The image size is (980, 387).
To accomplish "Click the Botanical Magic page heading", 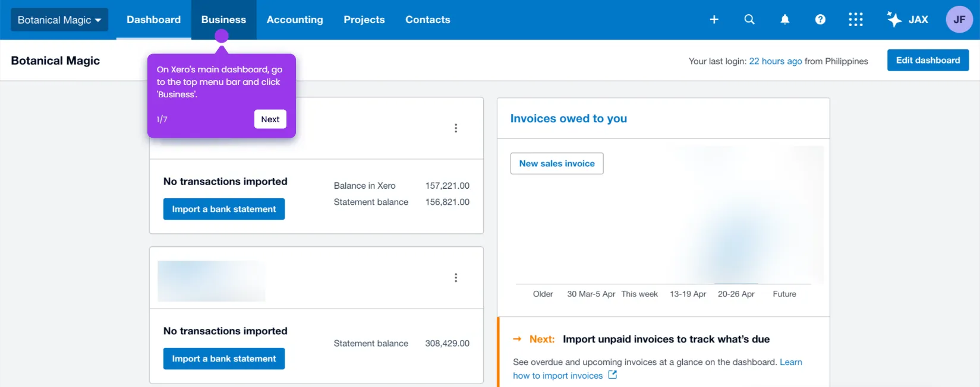I will [55, 61].
